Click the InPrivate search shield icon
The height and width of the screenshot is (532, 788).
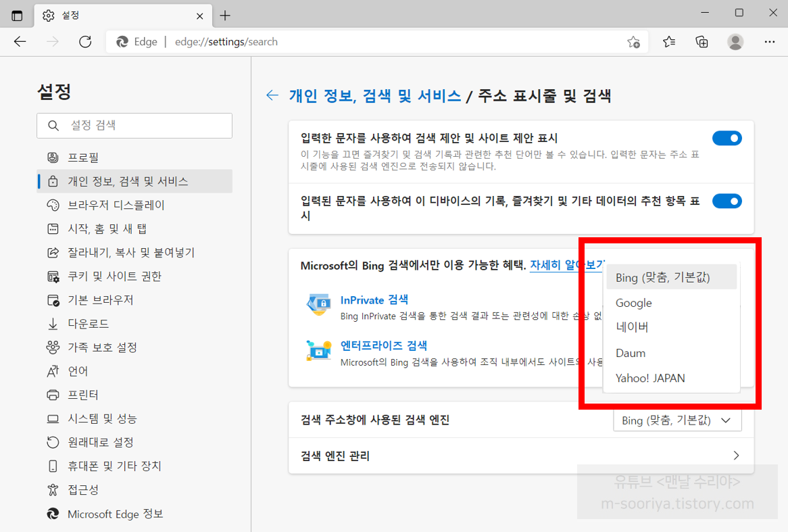(319, 305)
